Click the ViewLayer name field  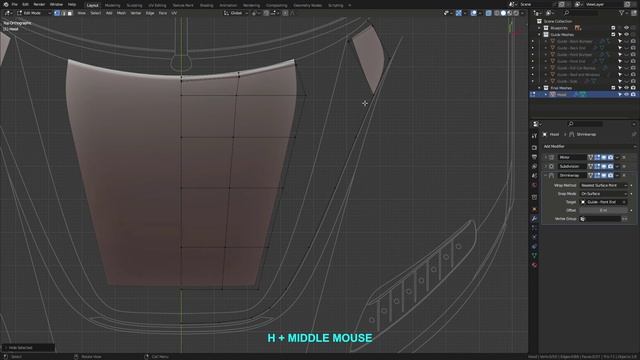(603, 4)
